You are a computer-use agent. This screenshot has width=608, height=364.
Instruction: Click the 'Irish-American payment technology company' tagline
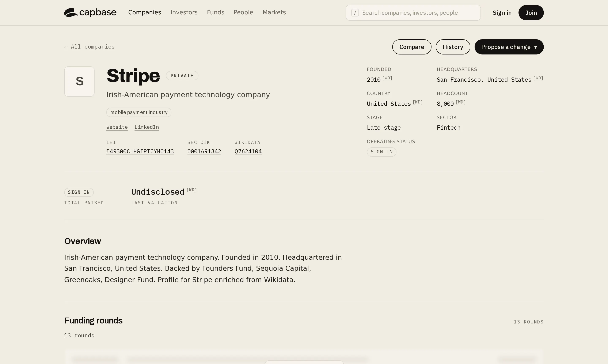tap(188, 95)
